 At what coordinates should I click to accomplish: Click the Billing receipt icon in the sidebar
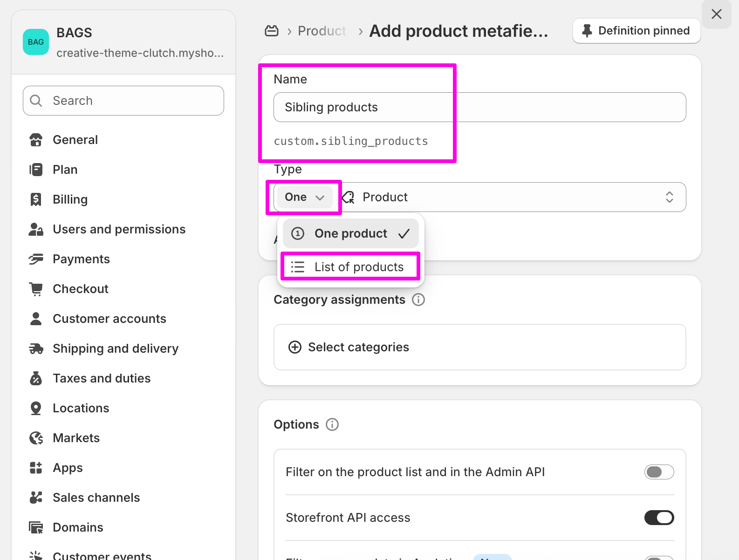click(35, 199)
